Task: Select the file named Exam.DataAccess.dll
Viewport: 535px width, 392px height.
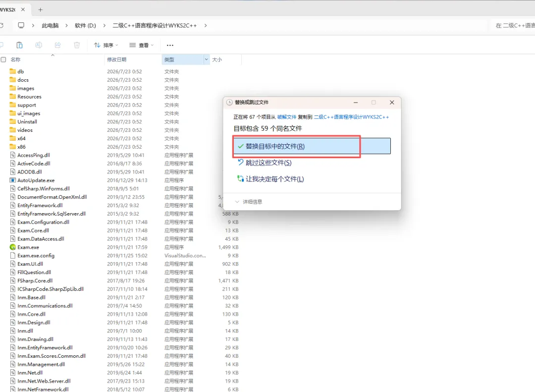Action: (x=41, y=239)
